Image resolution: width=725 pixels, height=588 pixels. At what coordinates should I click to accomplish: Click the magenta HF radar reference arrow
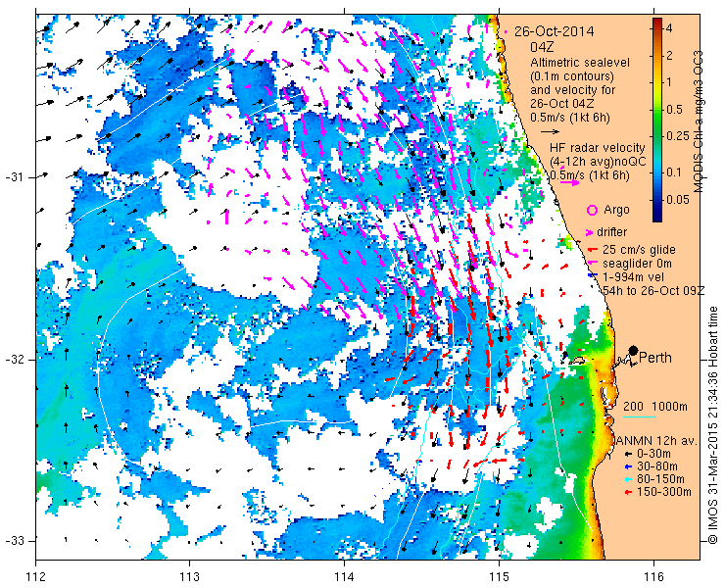tap(569, 182)
